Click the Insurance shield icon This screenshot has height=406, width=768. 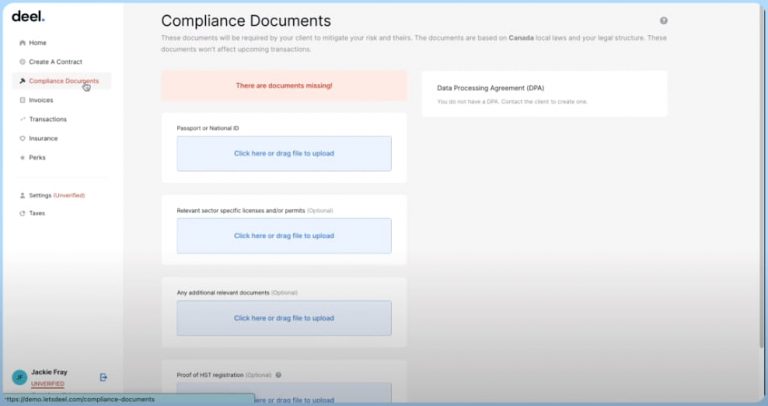pos(22,138)
